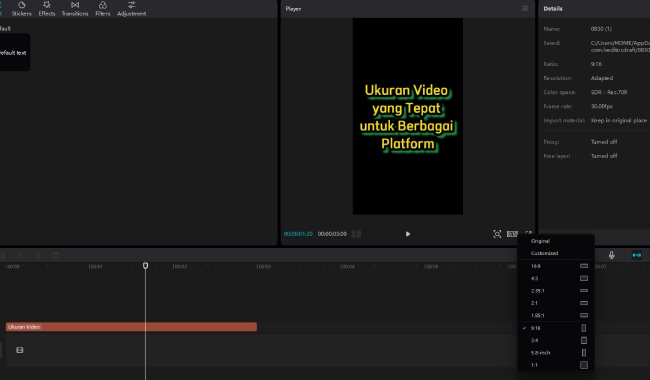
Task: Select the 5.8-inch aspect ratio option
Action: tap(556, 353)
